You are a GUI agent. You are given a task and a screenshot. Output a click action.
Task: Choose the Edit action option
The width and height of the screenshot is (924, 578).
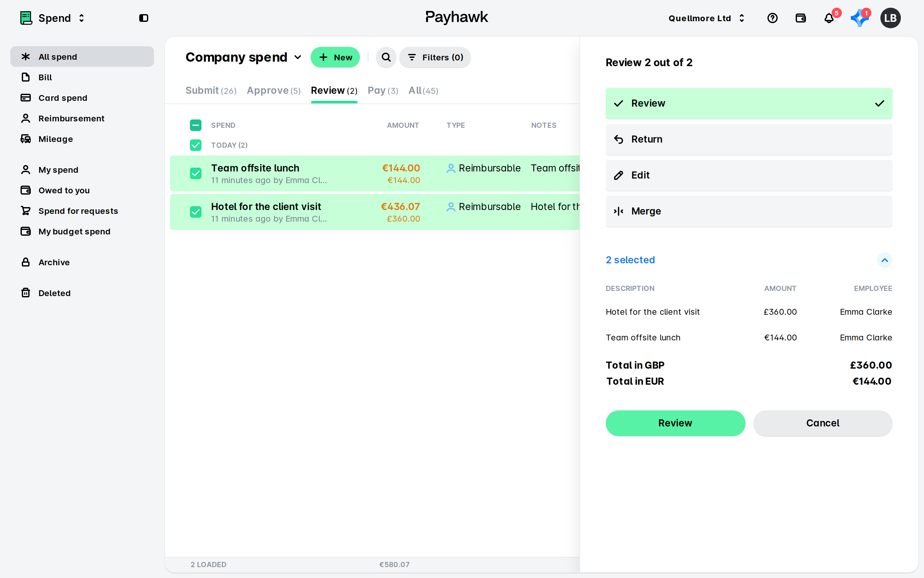coord(749,175)
